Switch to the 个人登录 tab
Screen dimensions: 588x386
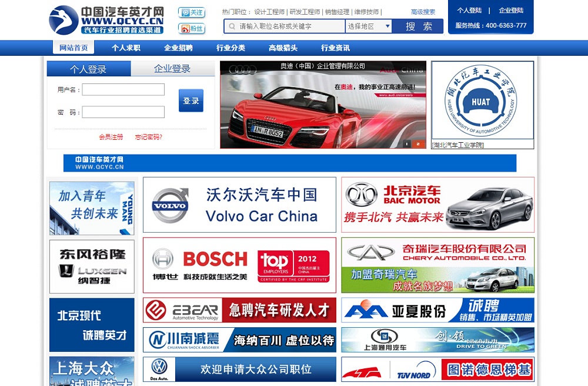[x=89, y=69]
